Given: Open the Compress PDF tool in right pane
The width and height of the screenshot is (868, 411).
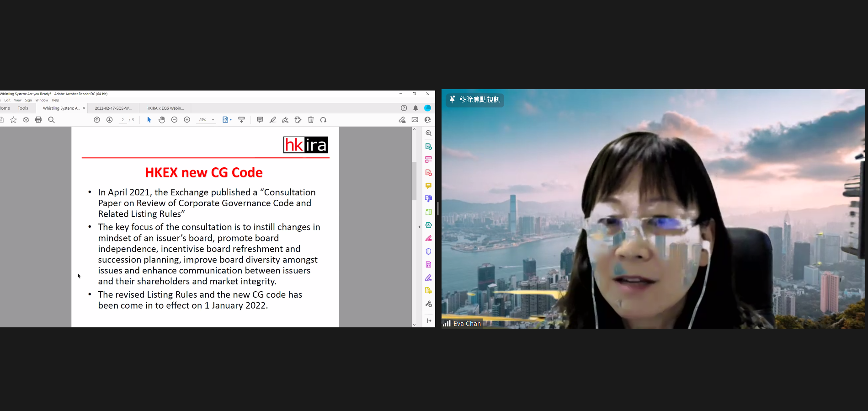Looking at the screenshot, I should 429,225.
